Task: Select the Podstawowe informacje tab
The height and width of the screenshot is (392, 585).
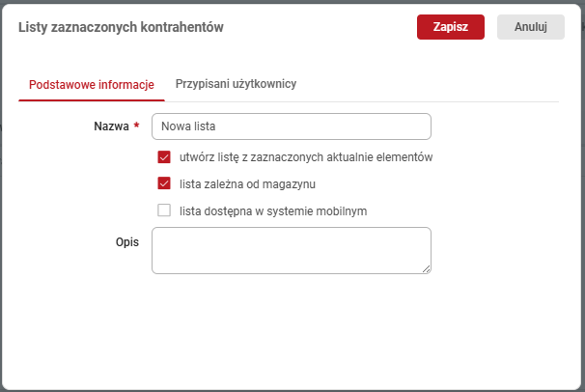Action: (92, 84)
